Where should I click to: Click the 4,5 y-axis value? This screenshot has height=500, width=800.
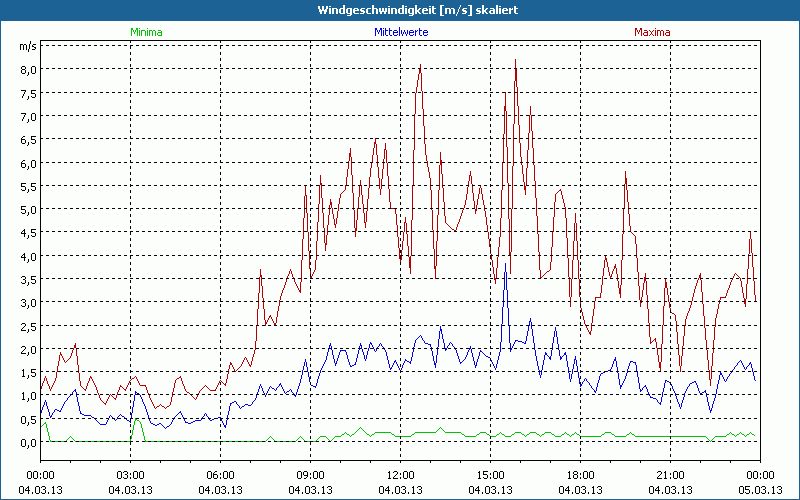click(29, 233)
